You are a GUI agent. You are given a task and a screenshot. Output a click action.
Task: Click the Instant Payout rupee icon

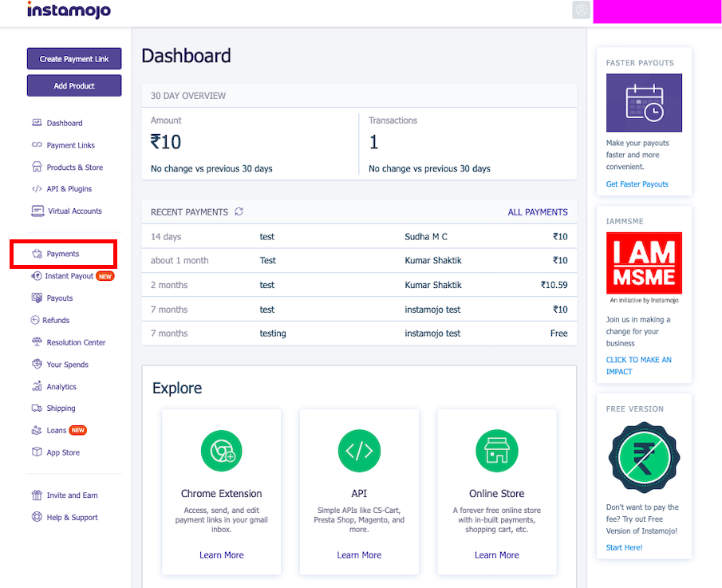(x=36, y=276)
